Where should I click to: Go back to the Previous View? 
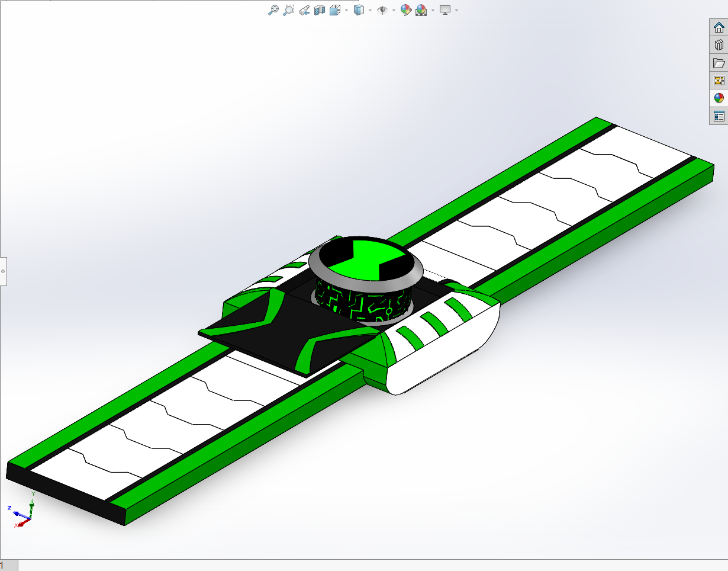304,10
